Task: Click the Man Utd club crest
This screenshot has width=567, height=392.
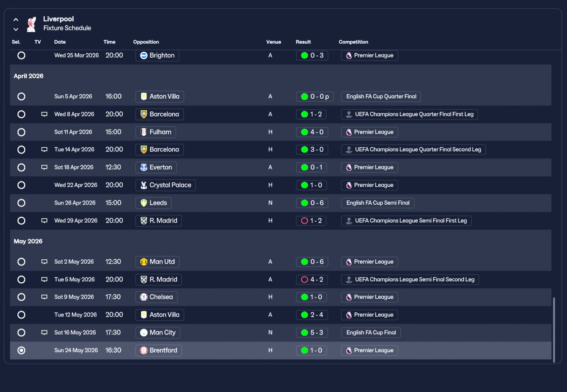Action: click(144, 261)
